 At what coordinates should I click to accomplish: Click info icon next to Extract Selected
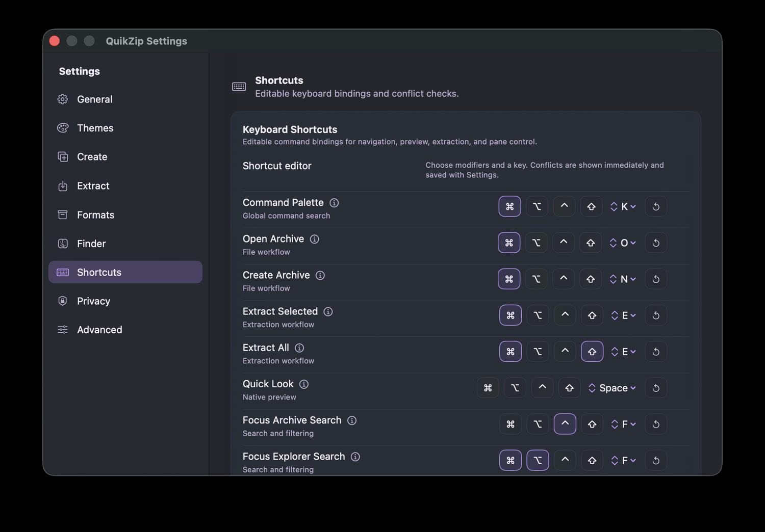[328, 311]
